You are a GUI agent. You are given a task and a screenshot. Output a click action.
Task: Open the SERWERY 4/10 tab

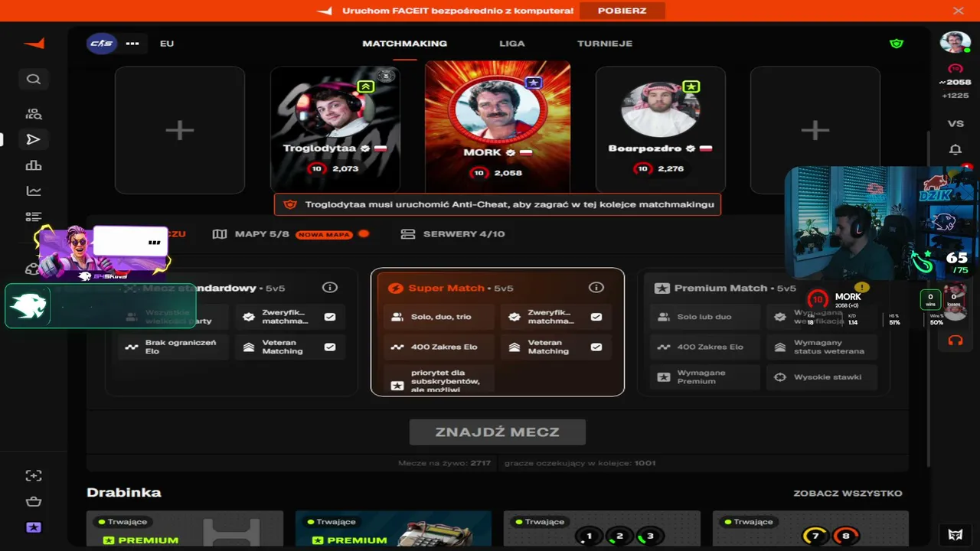point(453,234)
